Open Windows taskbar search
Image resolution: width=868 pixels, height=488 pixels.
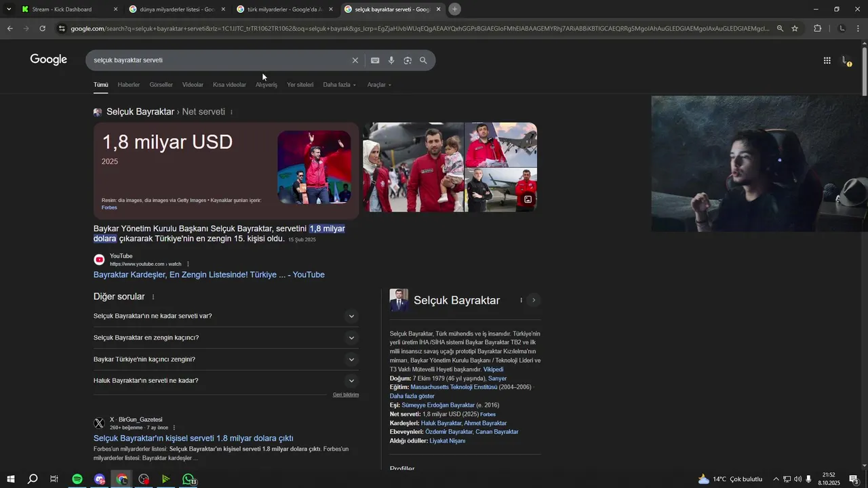click(x=33, y=479)
